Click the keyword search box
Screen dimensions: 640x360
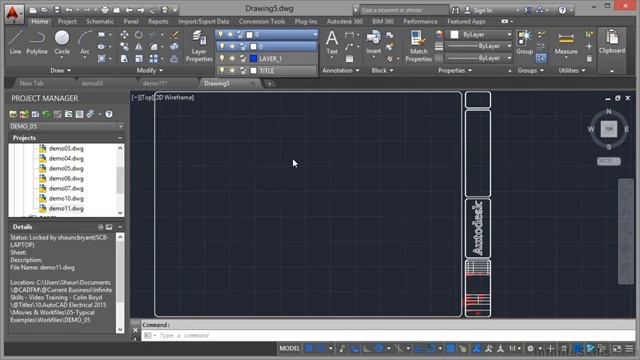pos(404,10)
